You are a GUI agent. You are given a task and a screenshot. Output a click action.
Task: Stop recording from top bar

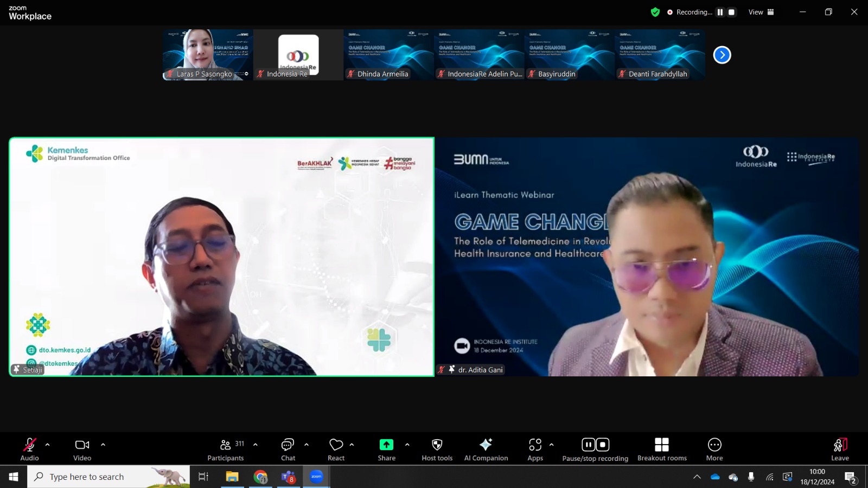(x=731, y=12)
